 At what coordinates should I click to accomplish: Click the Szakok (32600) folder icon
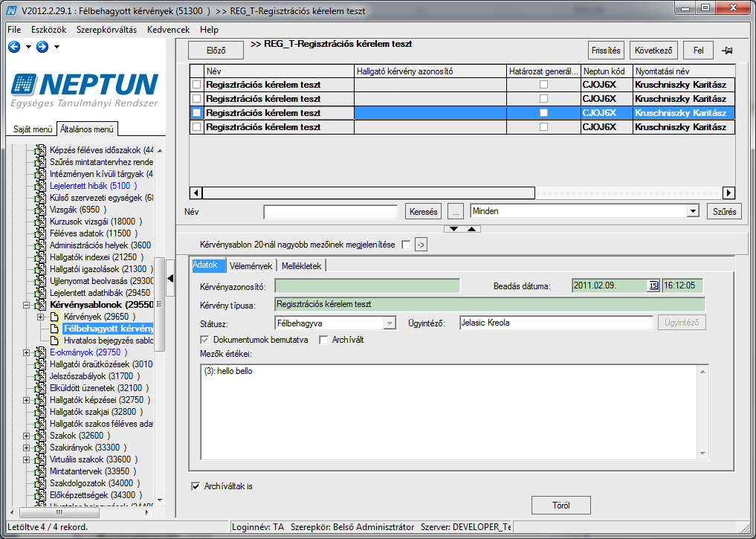tap(40, 436)
